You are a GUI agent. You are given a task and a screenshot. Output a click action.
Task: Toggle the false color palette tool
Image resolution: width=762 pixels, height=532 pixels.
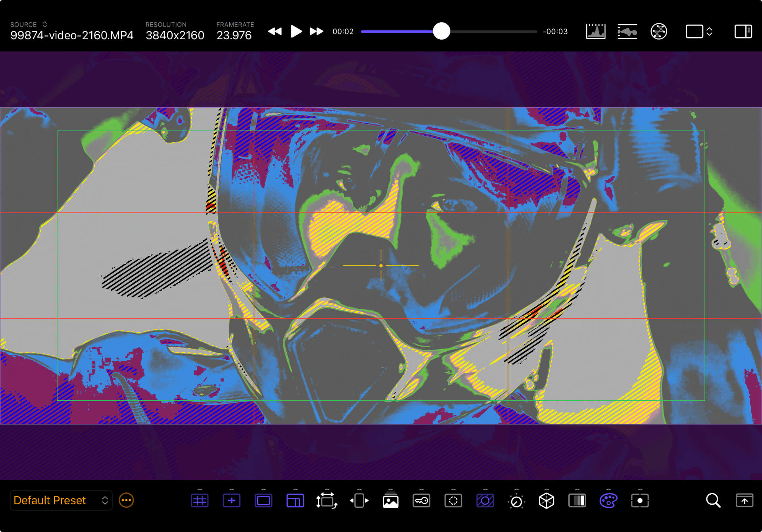point(608,501)
